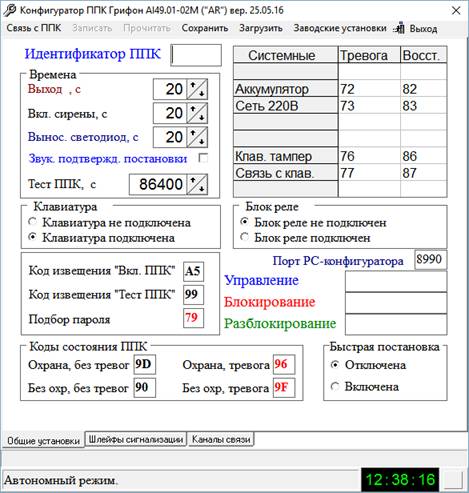Select Клавиатура не подключена option
The width and height of the screenshot is (469, 493).
click(x=33, y=222)
